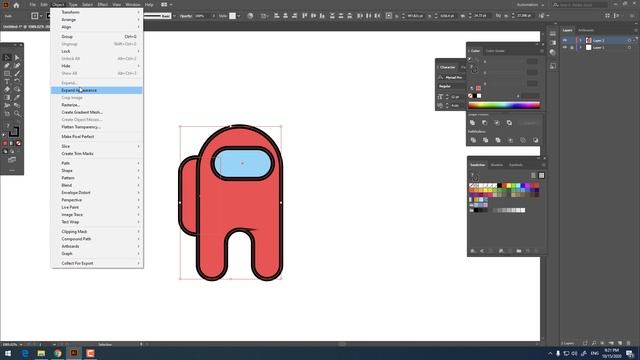The image size is (640, 360).
Task: Select the black swatch in Swatches panel
Action: (499, 186)
